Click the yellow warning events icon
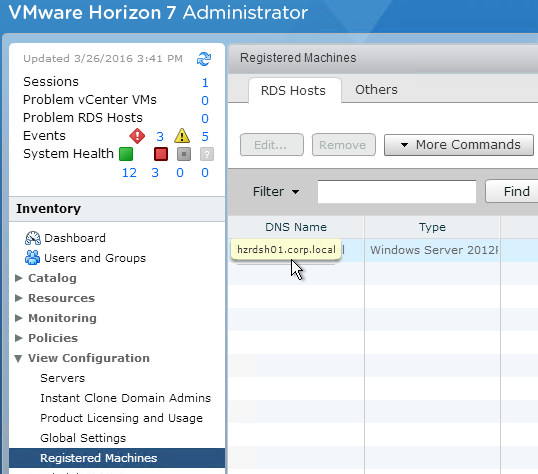The width and height of the screenshot is (538, 474). (182, 136)
